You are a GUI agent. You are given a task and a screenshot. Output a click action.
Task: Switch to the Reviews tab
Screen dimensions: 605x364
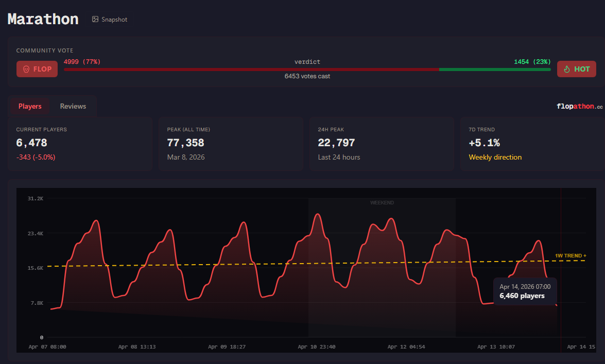(x=73, y=106)
